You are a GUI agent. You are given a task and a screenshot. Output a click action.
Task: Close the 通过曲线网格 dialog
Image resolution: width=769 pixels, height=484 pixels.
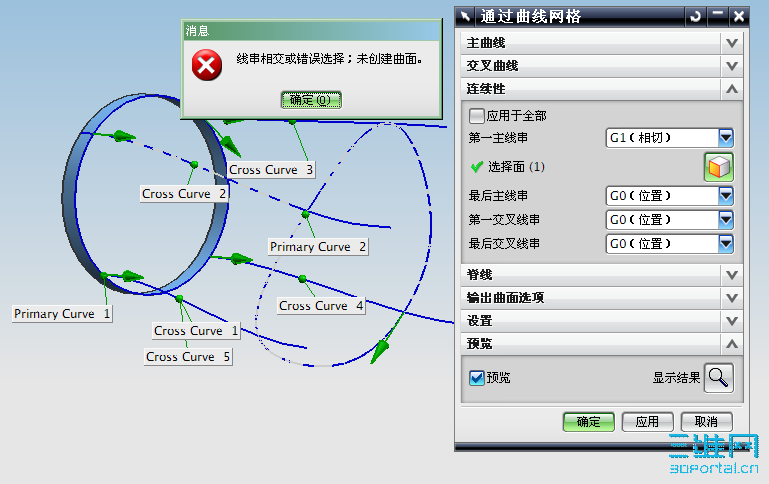point(739,17)
